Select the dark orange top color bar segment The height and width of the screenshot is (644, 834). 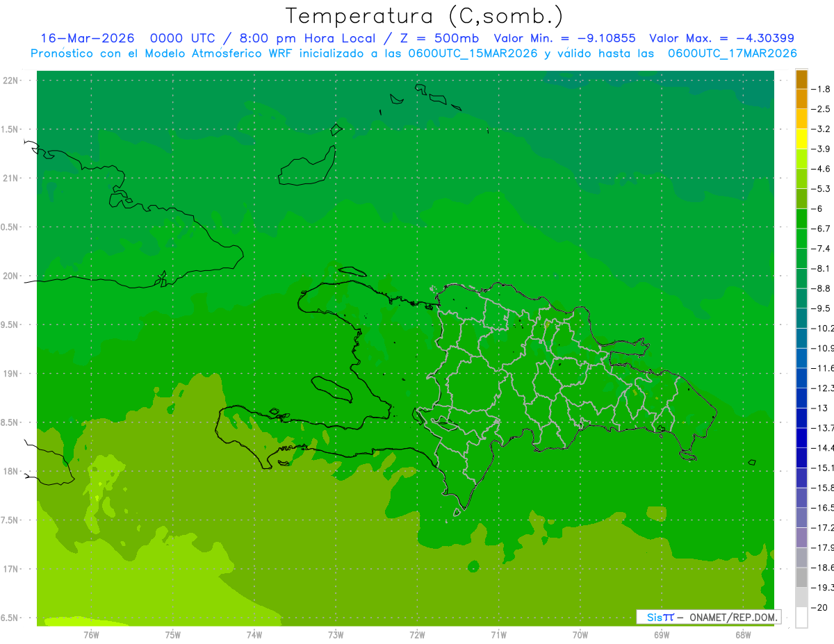801,79
